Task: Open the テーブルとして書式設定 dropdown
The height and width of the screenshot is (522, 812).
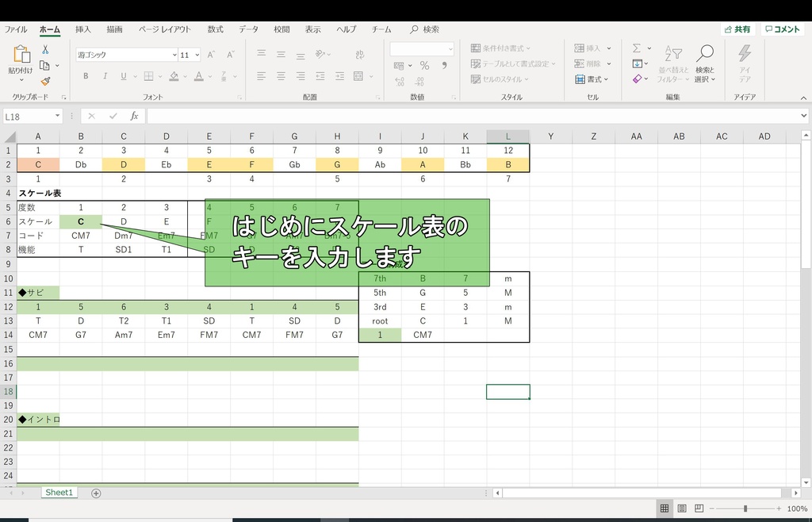Action: tap(513, 63)
